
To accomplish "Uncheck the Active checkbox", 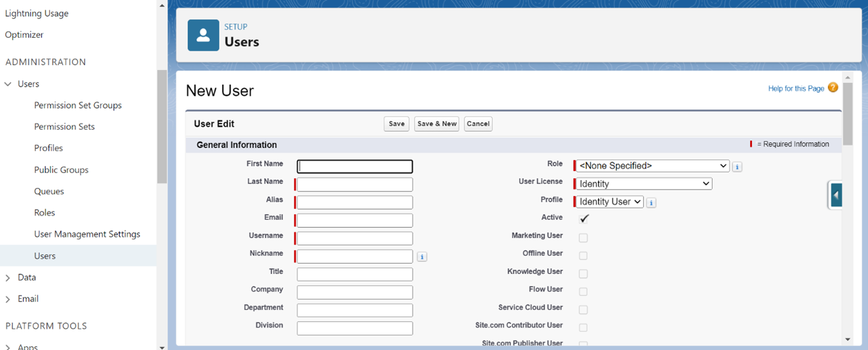I will (583, 219).
